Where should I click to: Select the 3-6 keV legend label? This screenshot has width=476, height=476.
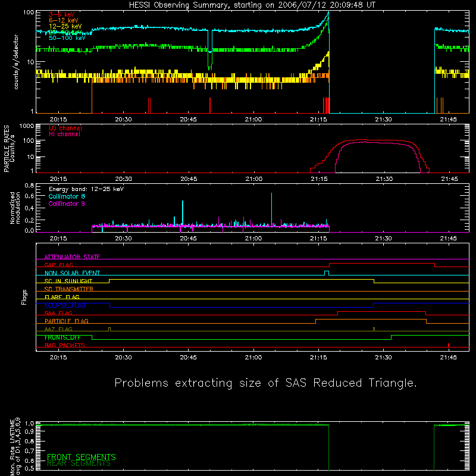[62, 14]
